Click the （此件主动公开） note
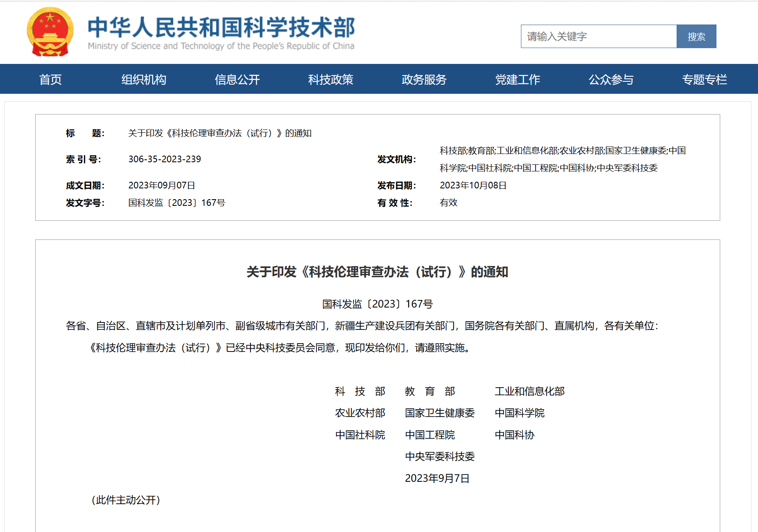 [x=126, y=500]
